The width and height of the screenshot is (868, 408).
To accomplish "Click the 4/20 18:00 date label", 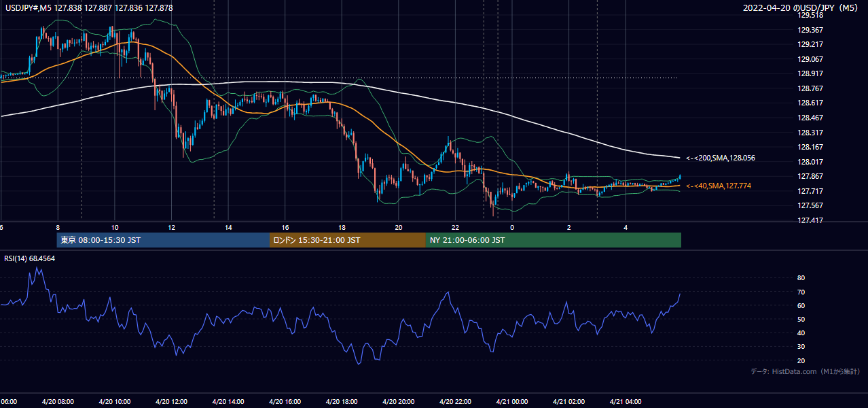I will click(x=342, y=402).
